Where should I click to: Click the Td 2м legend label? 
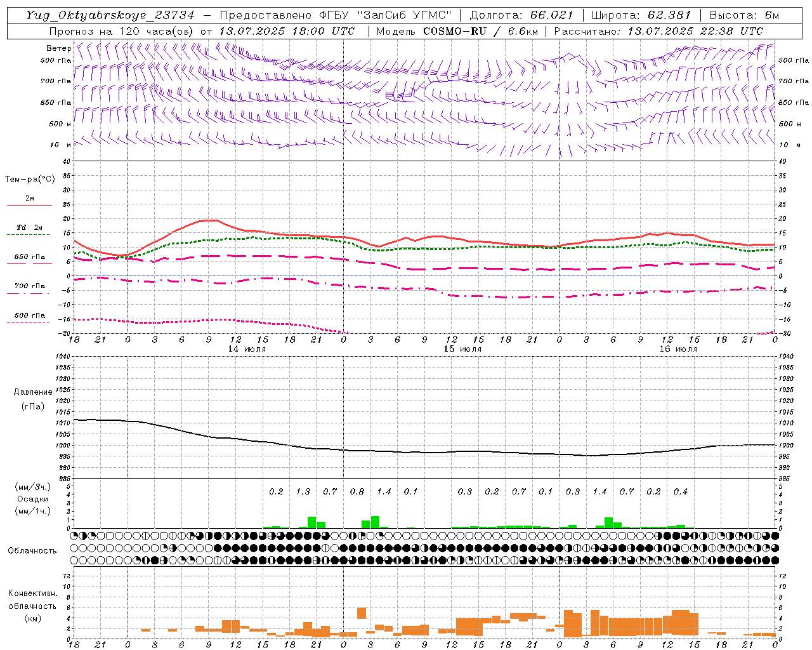pos(29,227)
